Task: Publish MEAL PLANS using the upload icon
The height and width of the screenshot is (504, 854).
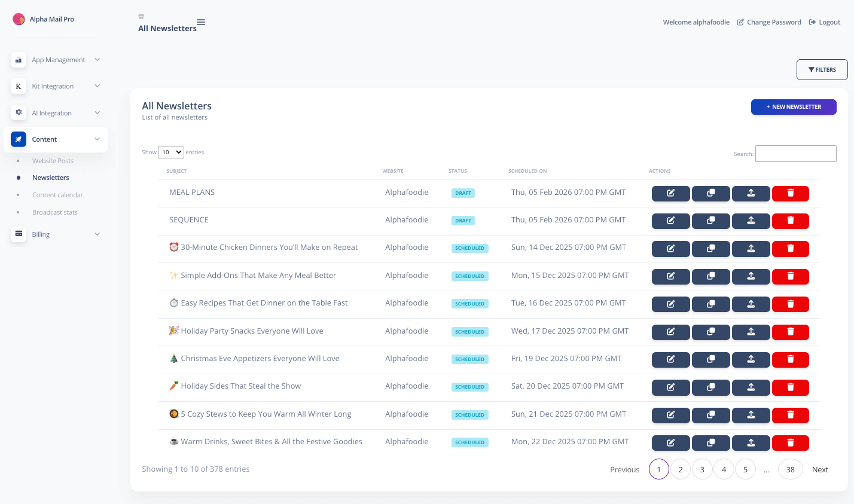Action: [751, 193]
